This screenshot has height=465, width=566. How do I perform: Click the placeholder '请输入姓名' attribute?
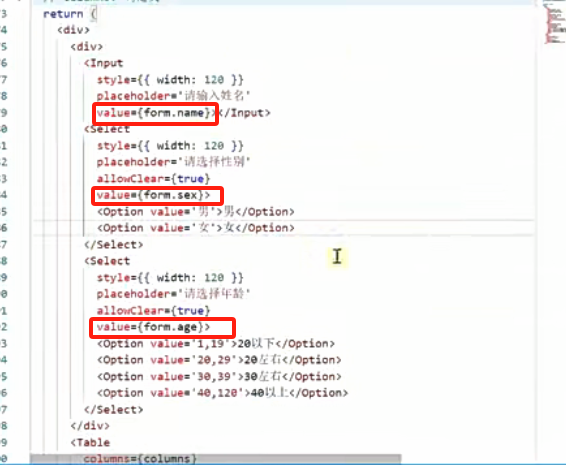[174, 96]
